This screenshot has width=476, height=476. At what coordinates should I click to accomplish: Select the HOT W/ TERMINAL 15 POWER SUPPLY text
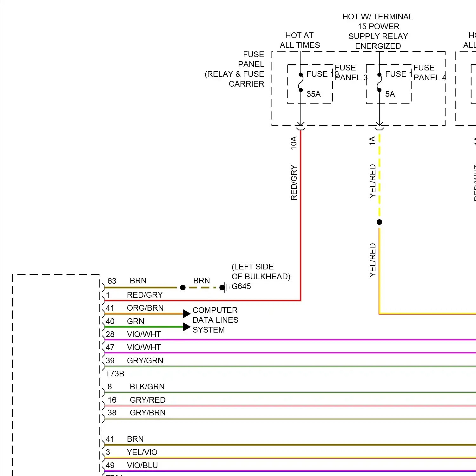[378, 26]
